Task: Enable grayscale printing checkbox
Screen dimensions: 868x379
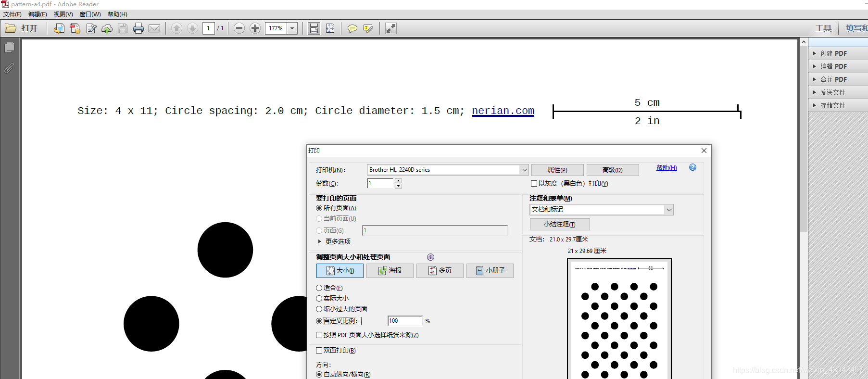Action: (534, 184)
